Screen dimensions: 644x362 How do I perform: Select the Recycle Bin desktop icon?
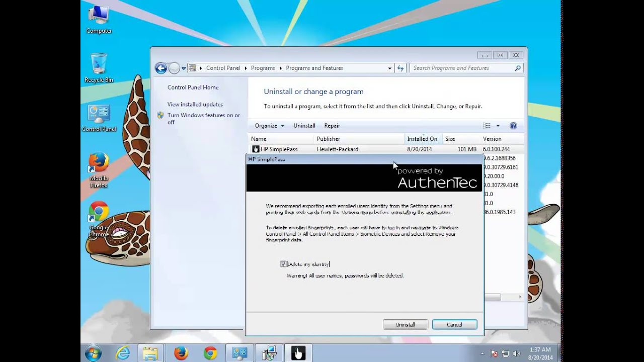pos(99,67)
